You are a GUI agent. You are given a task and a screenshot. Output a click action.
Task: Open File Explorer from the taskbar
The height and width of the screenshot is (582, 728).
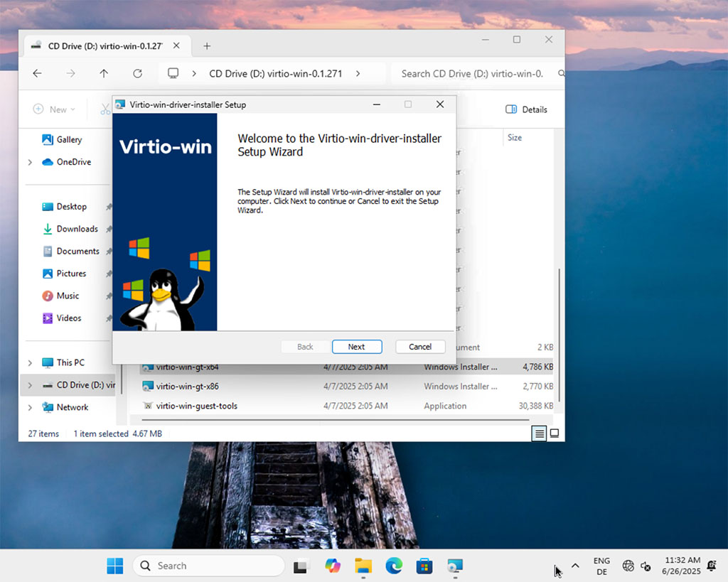click(x=363, y=566)
